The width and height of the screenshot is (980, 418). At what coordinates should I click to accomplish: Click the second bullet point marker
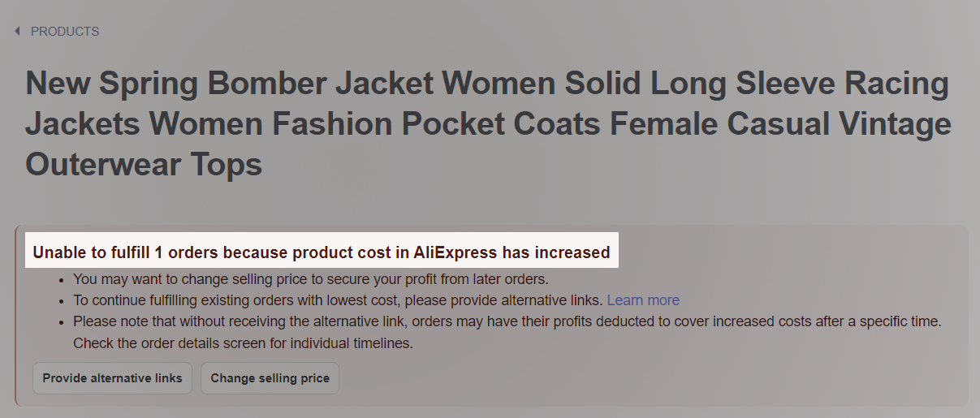(63, 301)
